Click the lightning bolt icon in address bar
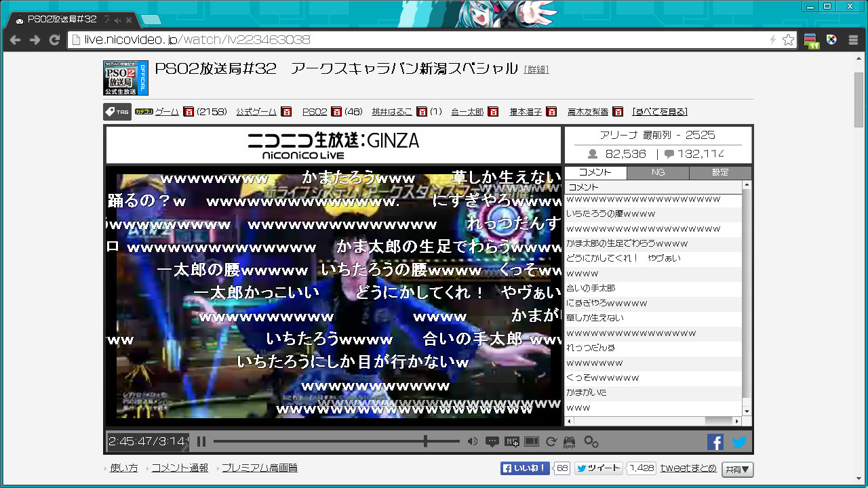 (x=772, y=40)
